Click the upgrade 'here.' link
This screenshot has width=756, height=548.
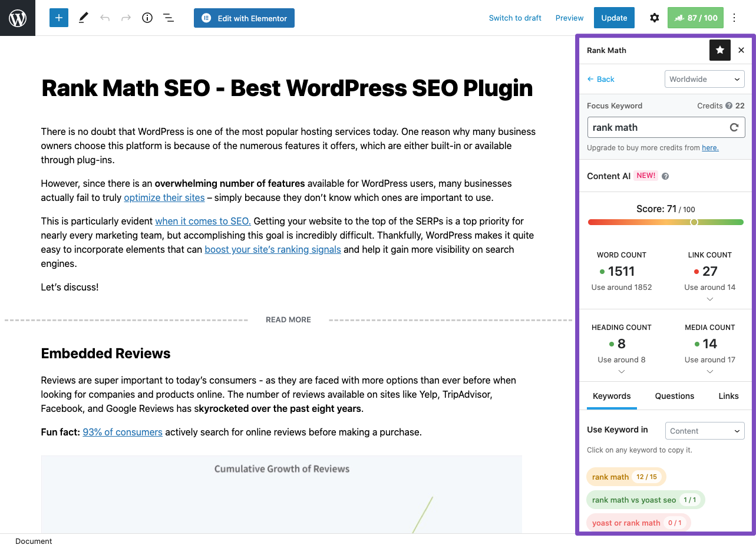tap(710, 148)
